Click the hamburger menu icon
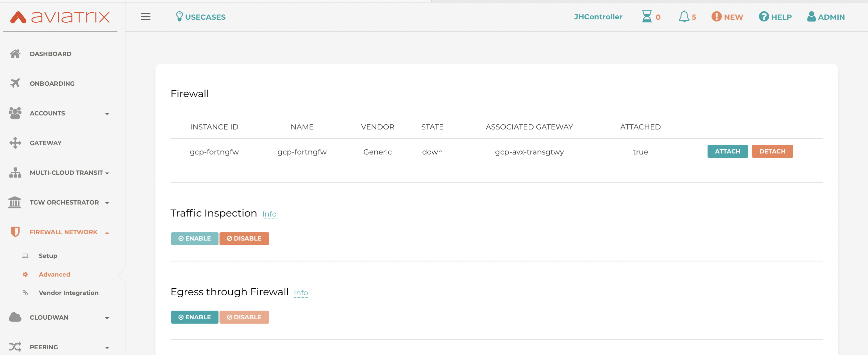 [x=145, y=17]
